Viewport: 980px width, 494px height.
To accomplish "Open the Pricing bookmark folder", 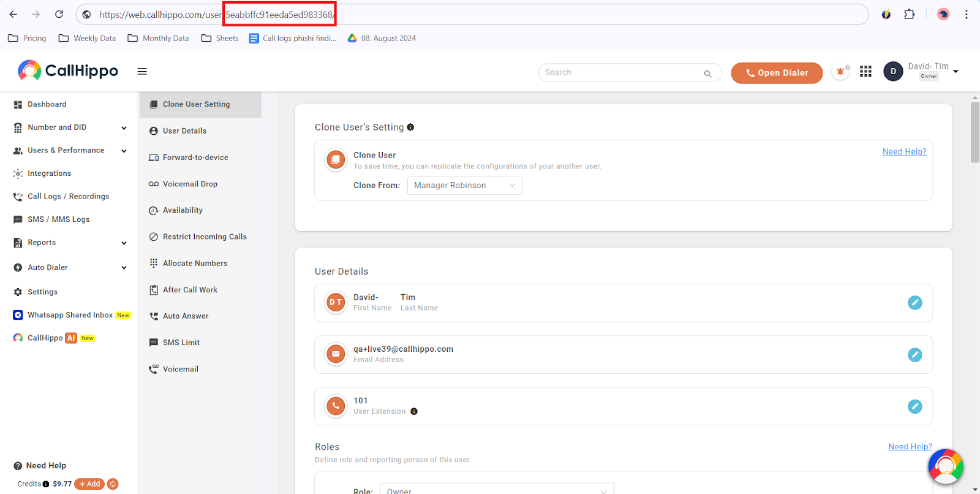I will pos(27,38).
